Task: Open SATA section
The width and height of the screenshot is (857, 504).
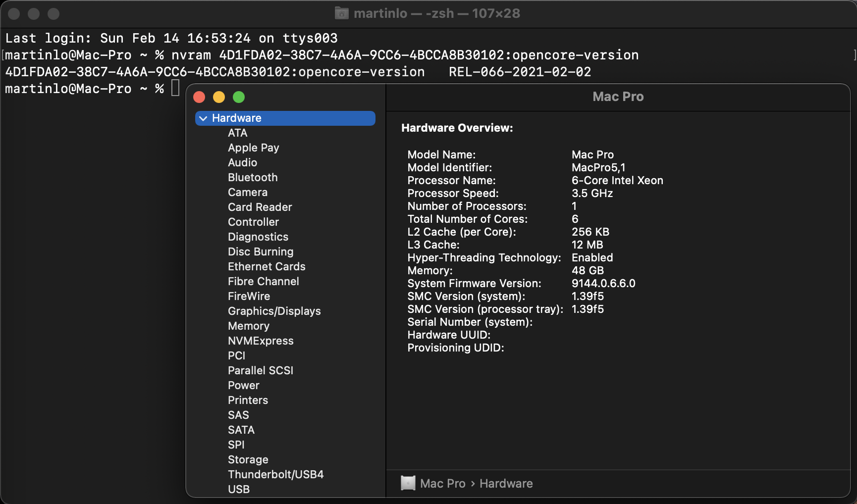Action: click(241, 430)
